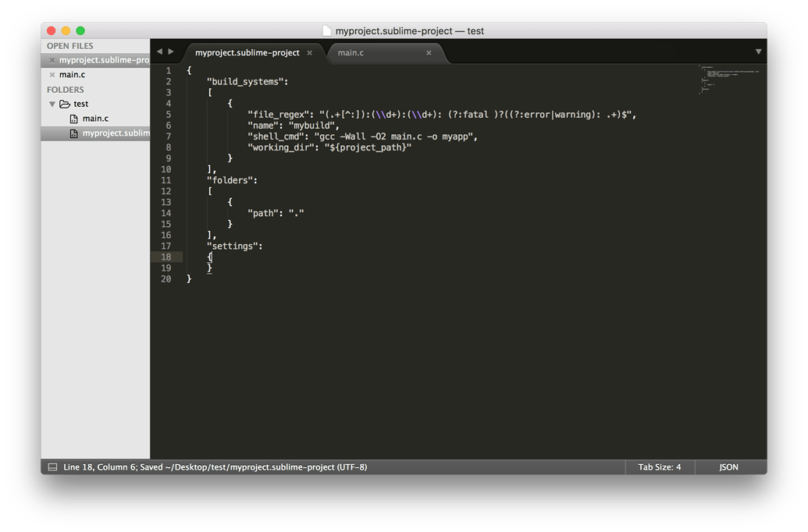Open the syntax selector showing JSON
808x532 pixels.
click(x=728, y=466)
